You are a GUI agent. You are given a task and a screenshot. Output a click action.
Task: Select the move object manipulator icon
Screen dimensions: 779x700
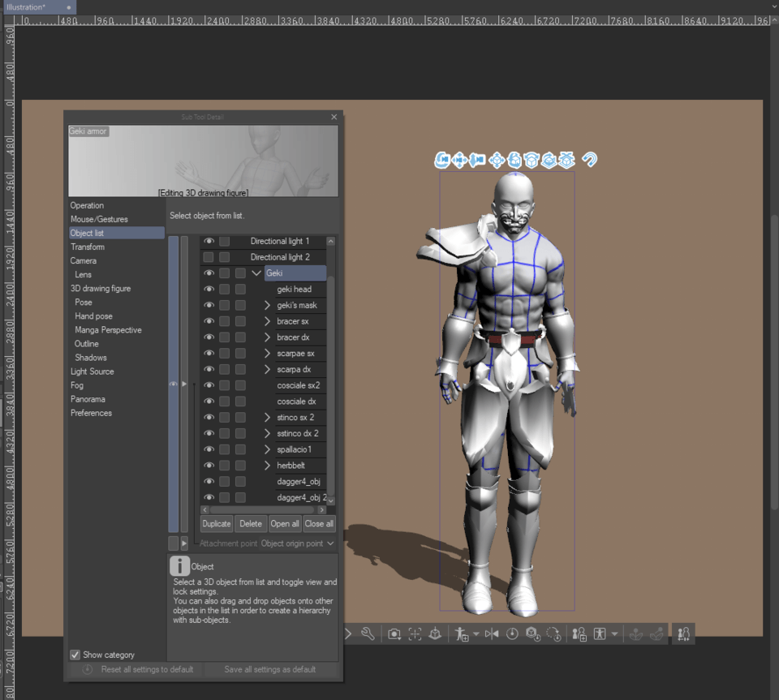497,160
